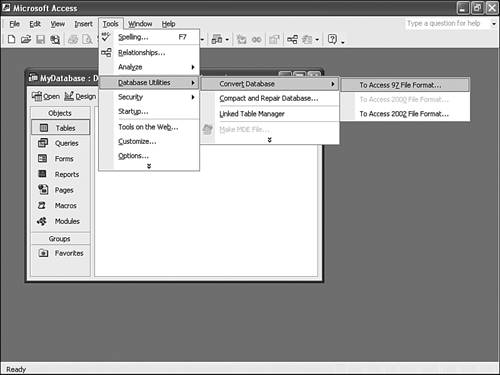Click the Objects bar header button
The image size is (500, 375).
[60, 113]
